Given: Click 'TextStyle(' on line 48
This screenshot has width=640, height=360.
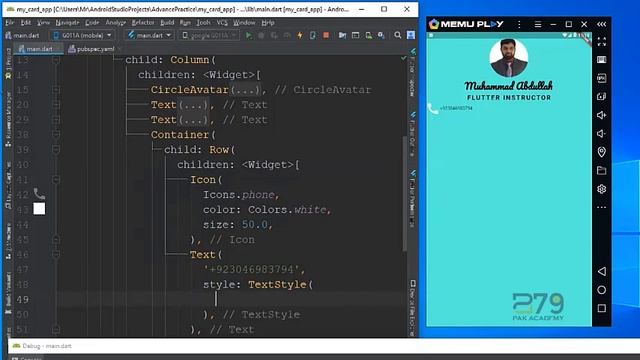Looking at the screenshot, I should click(x=280, y=284).
